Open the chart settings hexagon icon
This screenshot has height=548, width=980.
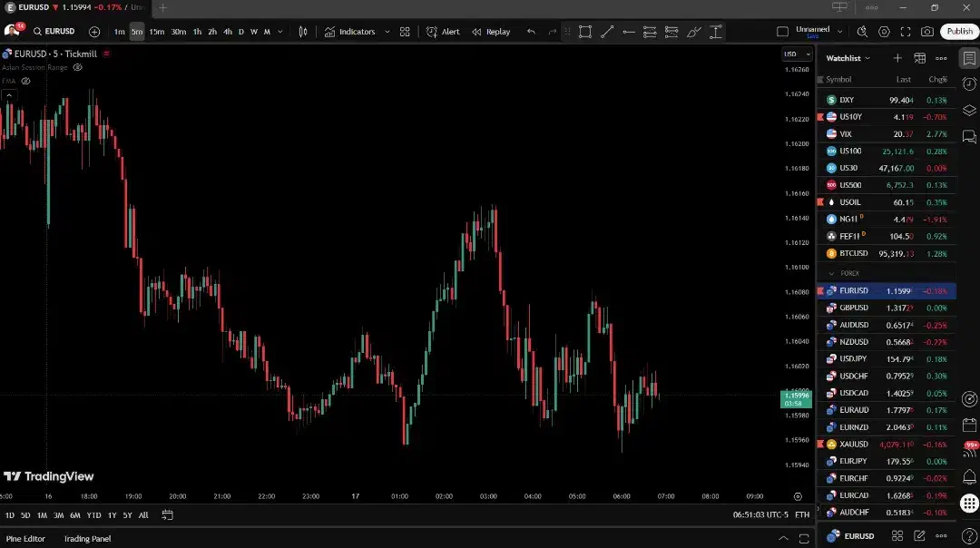tap(884, 32)
